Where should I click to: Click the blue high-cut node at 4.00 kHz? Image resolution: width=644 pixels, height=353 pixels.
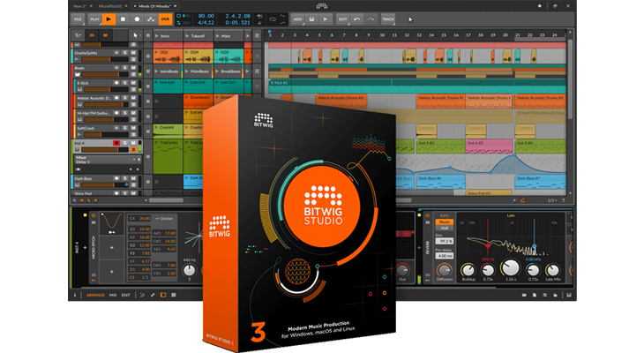pos(535,247)
